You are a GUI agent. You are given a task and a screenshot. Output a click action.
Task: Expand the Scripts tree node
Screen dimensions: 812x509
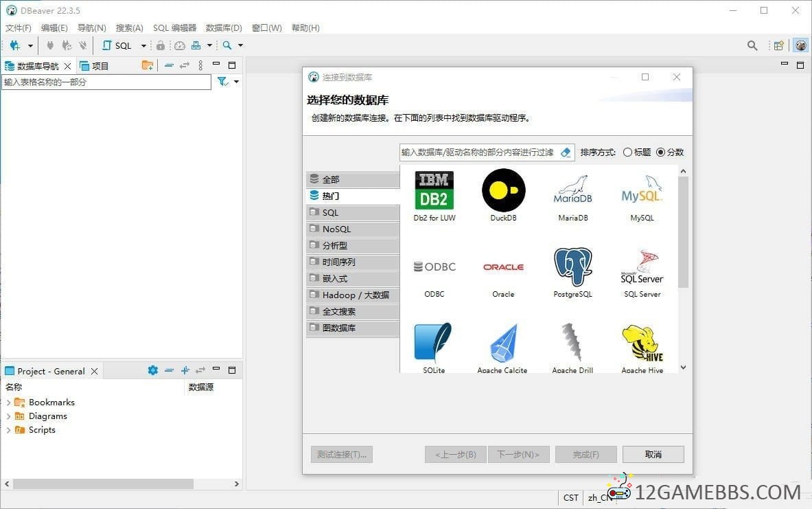(8, 430)
